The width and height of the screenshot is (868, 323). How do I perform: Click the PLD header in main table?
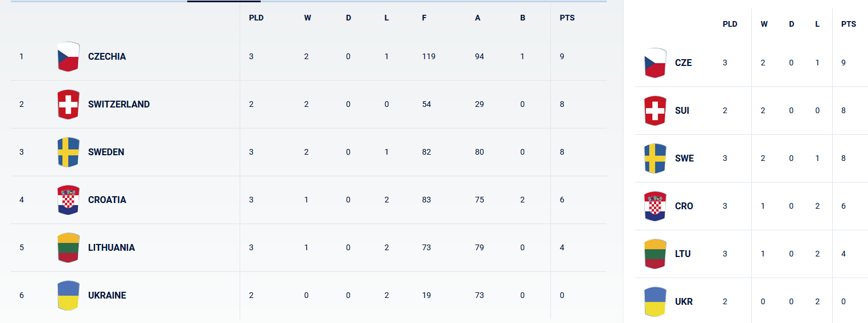(x=256, y=18)
